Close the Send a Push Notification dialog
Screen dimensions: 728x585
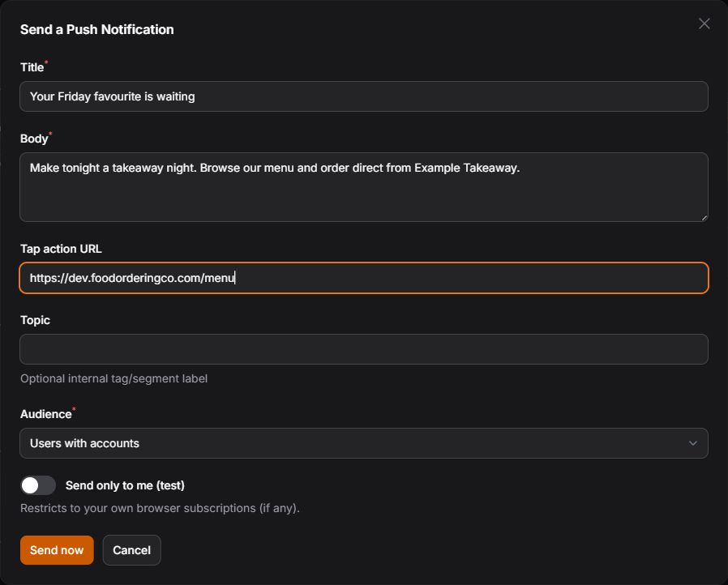704,23
